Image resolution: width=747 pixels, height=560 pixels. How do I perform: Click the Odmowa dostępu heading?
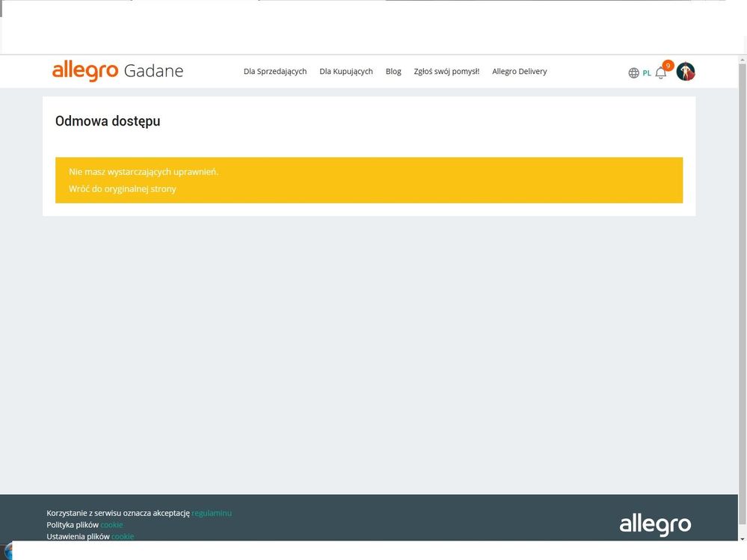(108, 121)
